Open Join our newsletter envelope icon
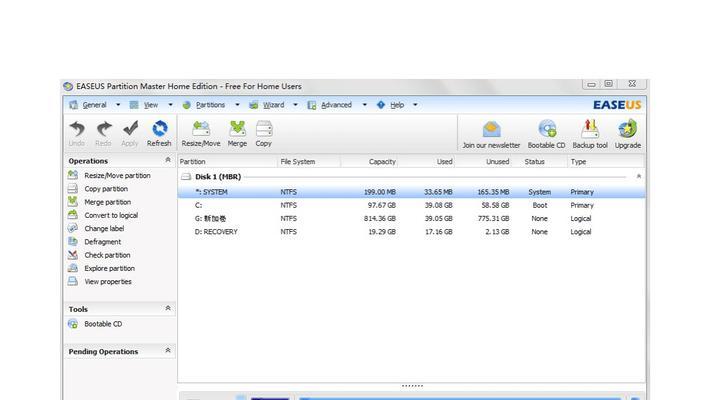 (x=491, y=130)
